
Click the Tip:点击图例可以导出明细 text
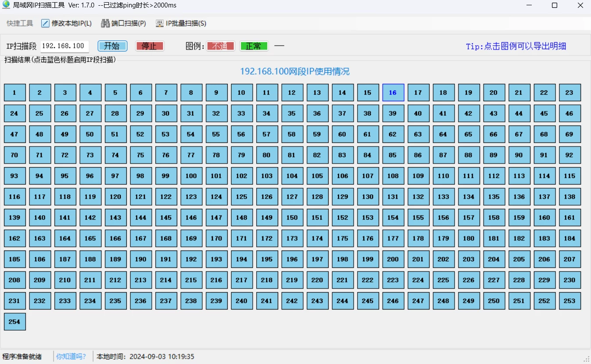[516, 46]
